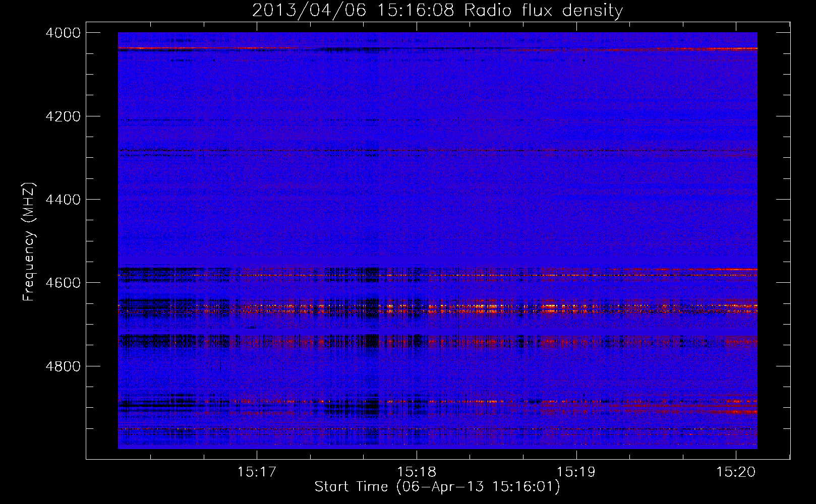Click the 15:20 time axis label

(736, 472)
